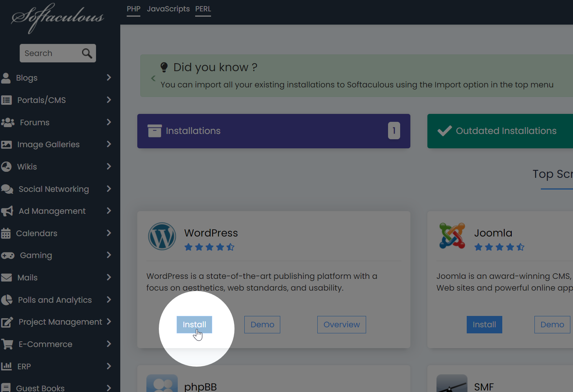This screenshot has width=573, height=392.
Task: Click the search magnifier icon
Action: pyautogui.click(x=87, y=53)
